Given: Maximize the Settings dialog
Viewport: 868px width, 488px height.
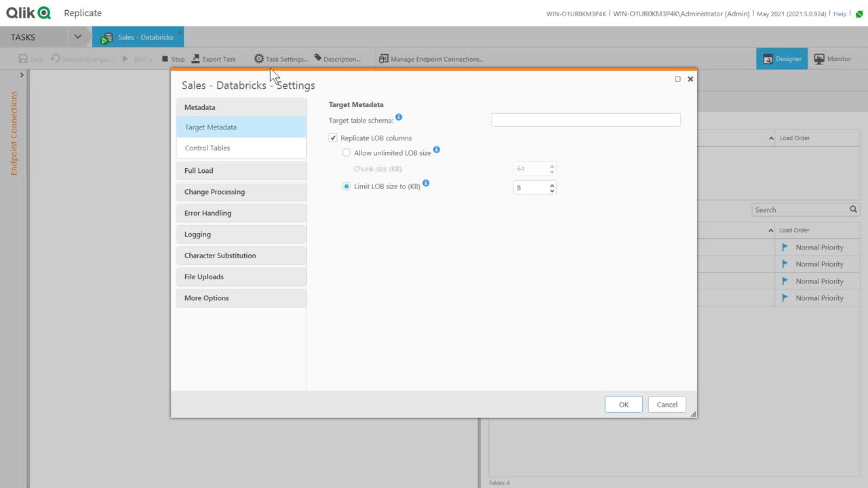Looking at the screenshot, I should pyautogui.click(x=677, y=79).
